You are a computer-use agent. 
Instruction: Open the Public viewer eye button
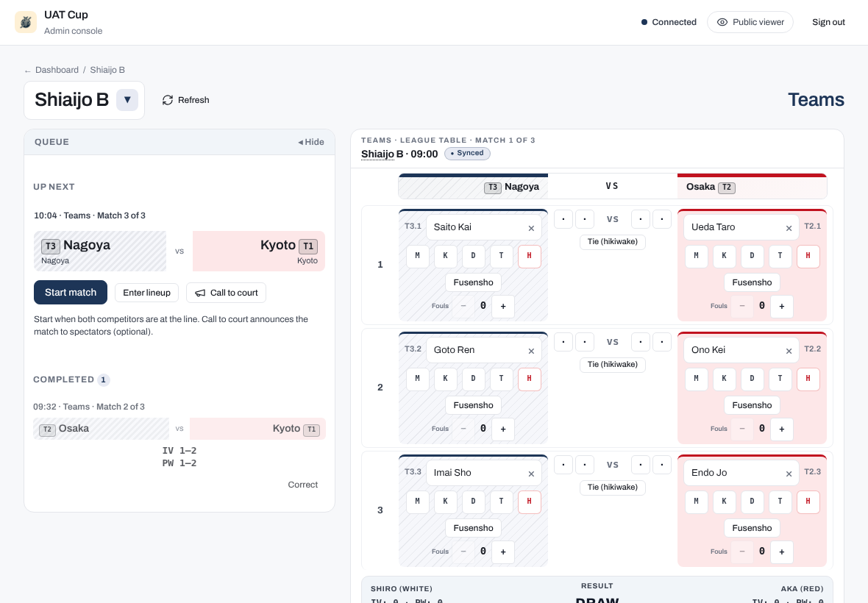point(750,22)
